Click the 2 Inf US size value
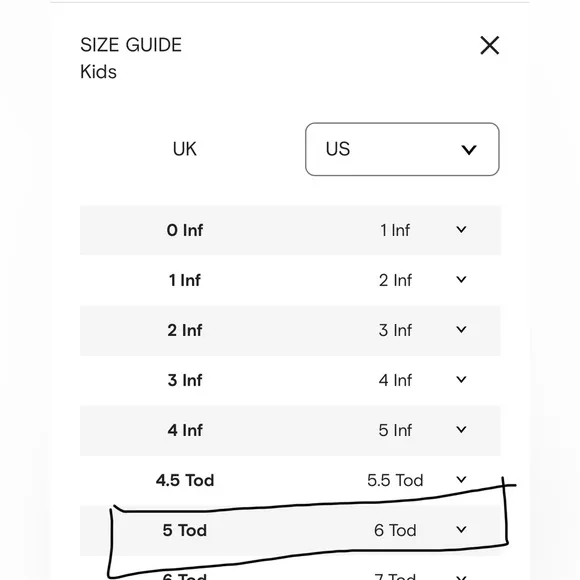Image resolution: width=580 pixels, height=580 pixels. tap(395, 280)
